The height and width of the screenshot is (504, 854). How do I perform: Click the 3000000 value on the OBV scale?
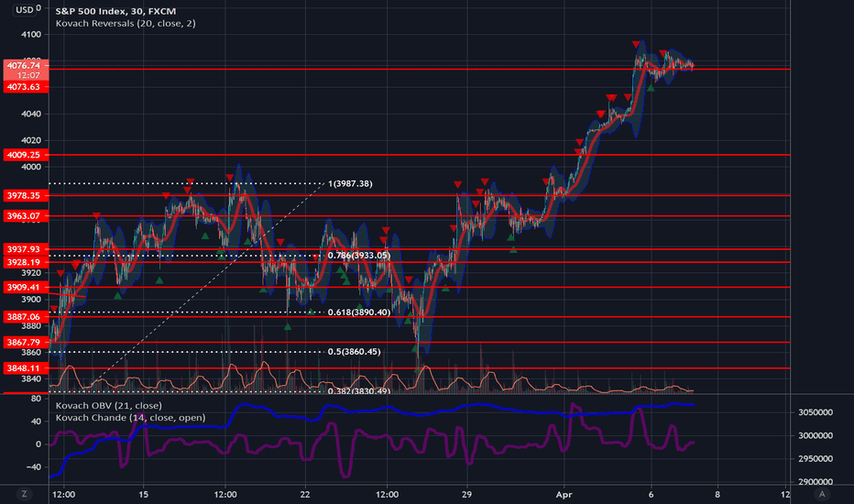[816, 435]
